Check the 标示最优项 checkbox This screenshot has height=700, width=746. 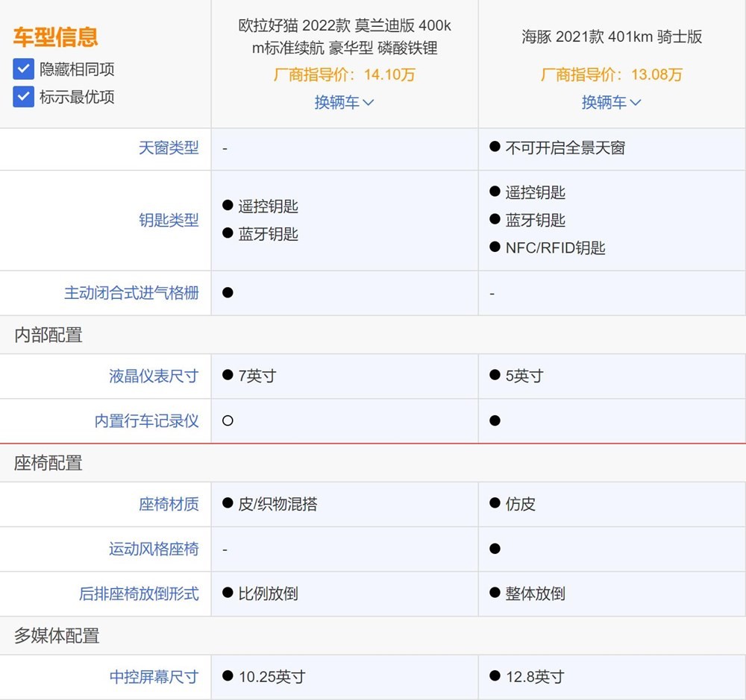tap(23, 97)
